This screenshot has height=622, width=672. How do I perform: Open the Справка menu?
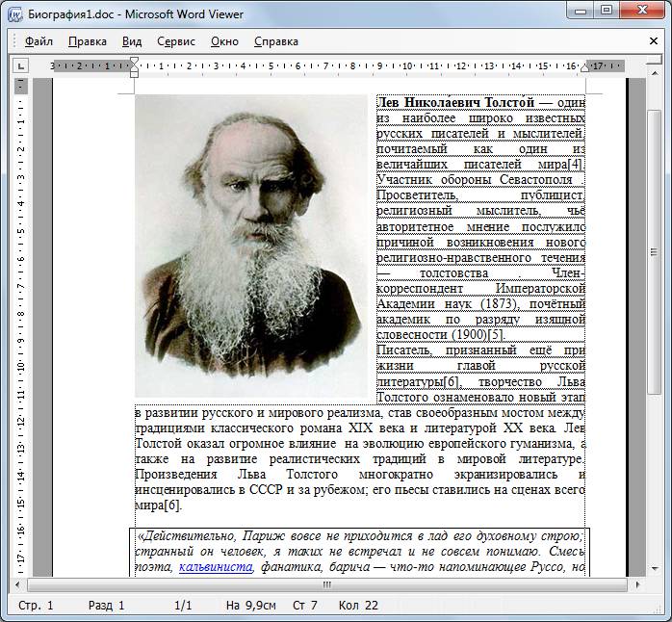click(276, 41)
